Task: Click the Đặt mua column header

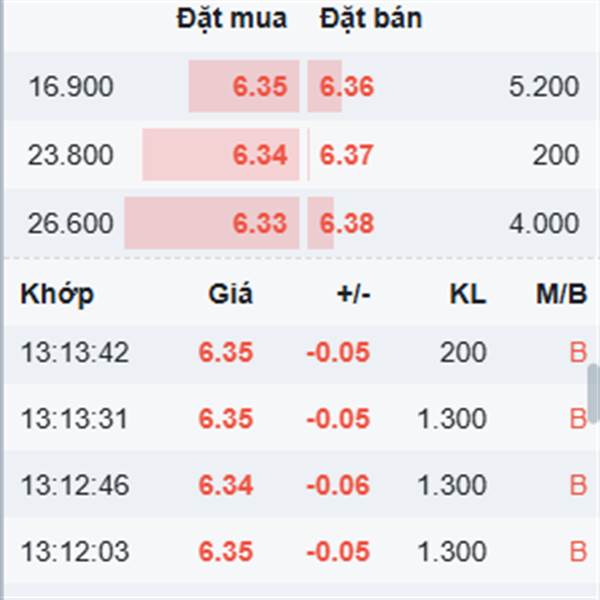Action: (232, 19)
